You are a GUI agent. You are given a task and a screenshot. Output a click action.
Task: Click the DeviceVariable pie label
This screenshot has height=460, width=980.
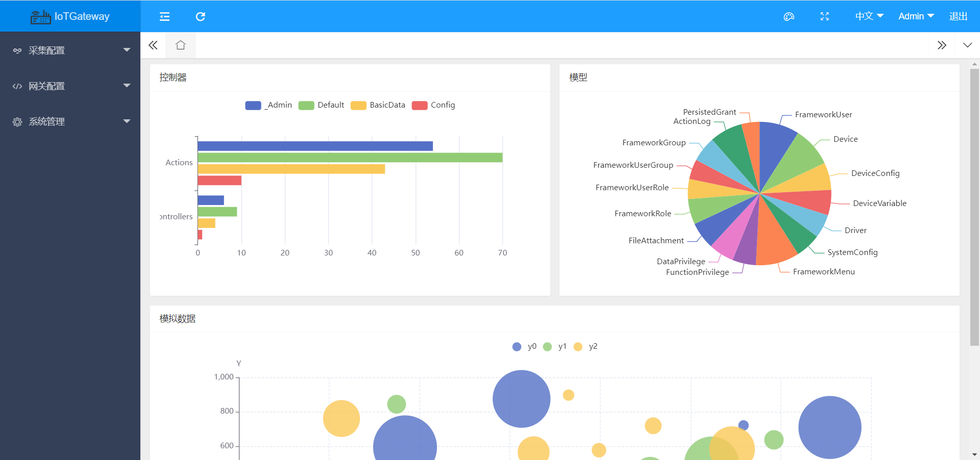pyautogui.click(x=879, y=203)
